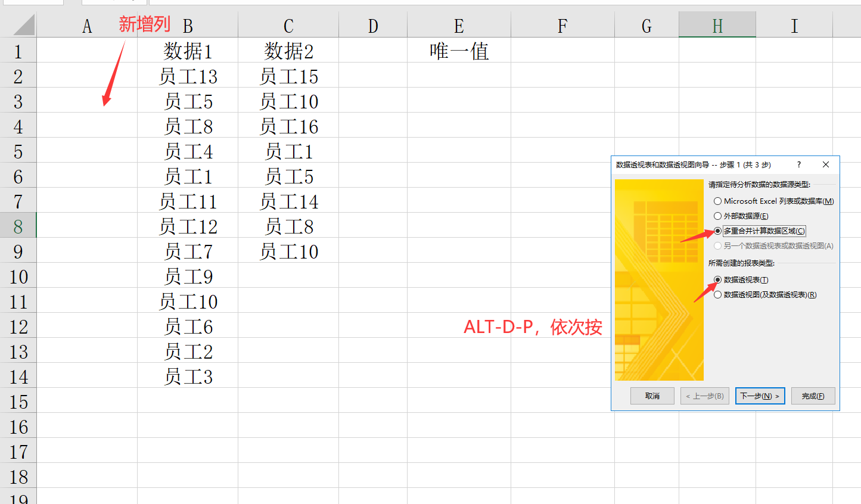
Task: Click the 员工10 cell in row 9
Action: click(x=288, y=251)
